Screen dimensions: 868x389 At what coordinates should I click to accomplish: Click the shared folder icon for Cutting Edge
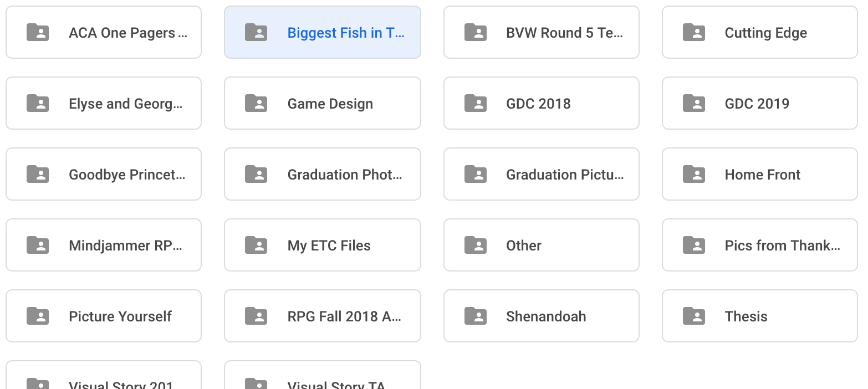click(693, 33)
